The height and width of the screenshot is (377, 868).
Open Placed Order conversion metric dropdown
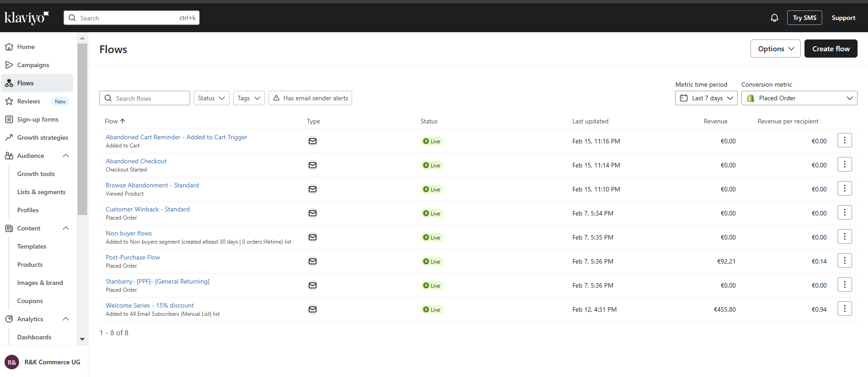click(x=799, y=98)
